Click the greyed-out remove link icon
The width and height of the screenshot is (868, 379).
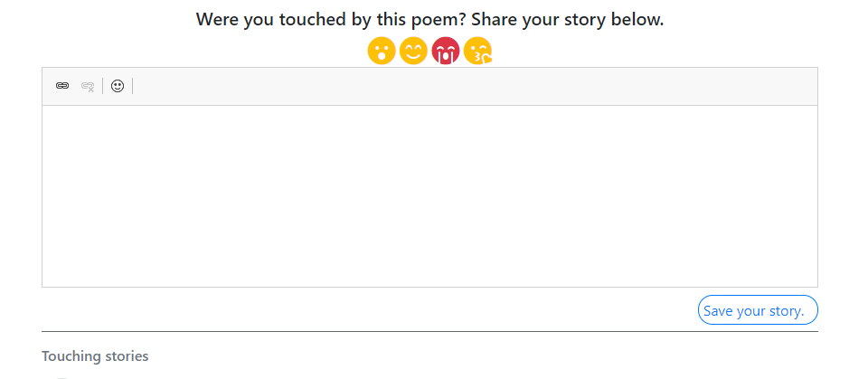coord(88,86)
